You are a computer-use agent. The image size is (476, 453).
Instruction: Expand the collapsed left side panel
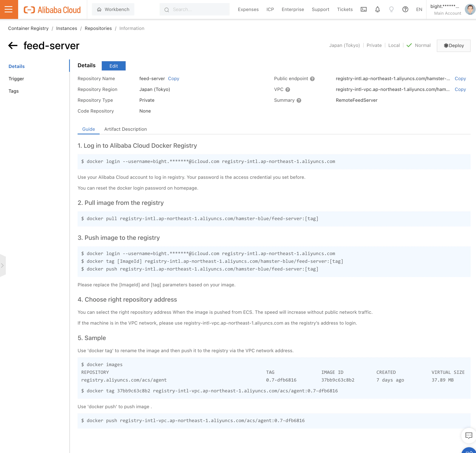tap(3, 265)
